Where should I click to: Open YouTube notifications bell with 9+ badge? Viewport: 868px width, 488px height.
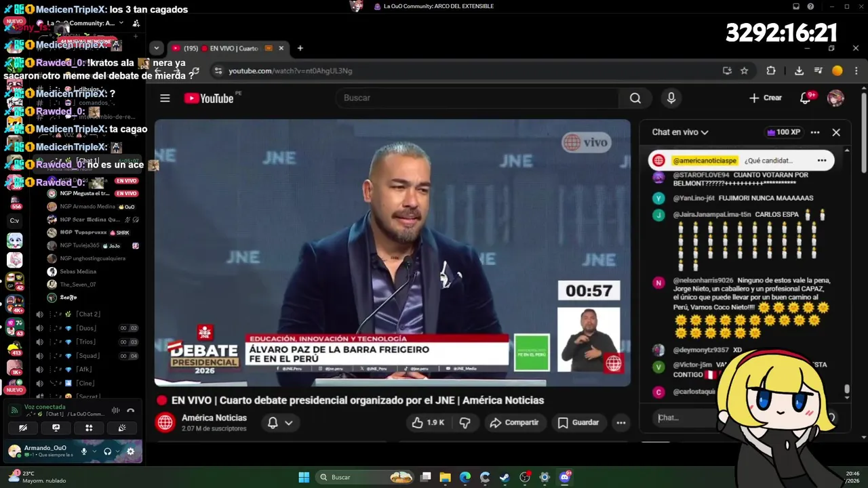tap(806, 98)
